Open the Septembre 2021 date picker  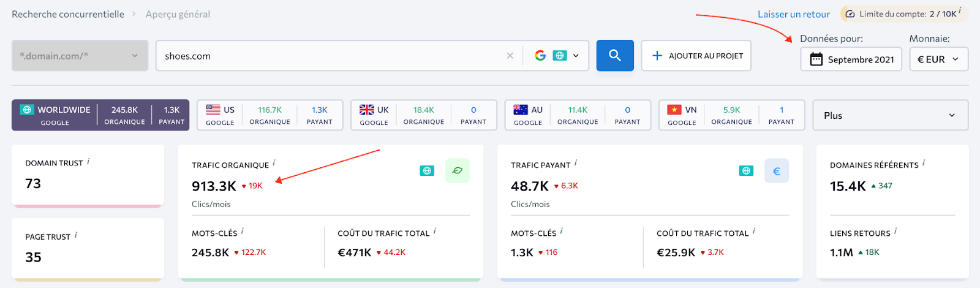point(851,59)
